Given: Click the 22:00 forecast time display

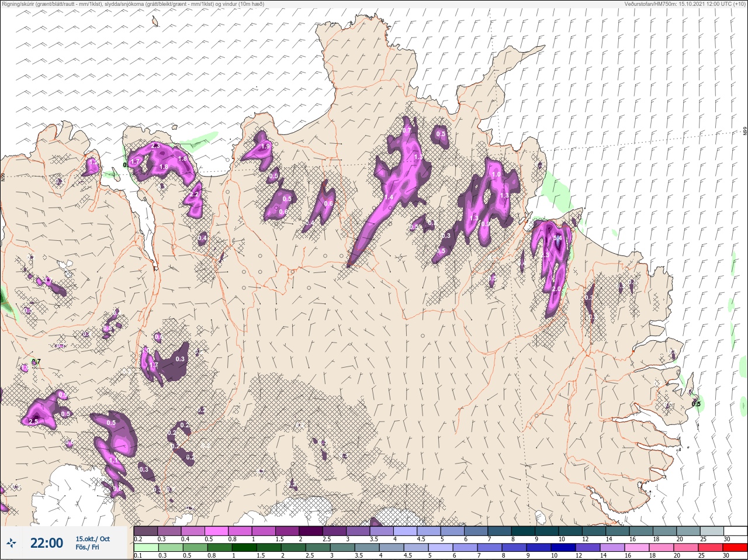Looking at the screenshot, I should click(x=47, y=543).
